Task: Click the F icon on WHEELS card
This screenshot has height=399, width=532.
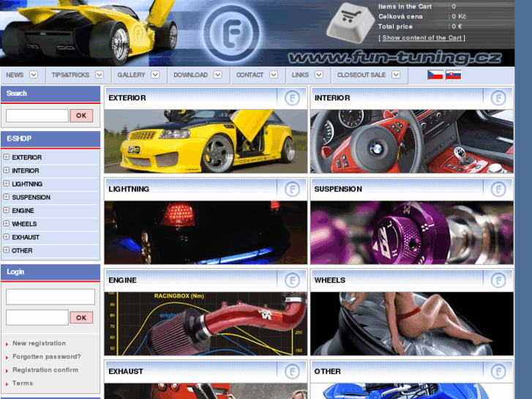Action: [x=498, y=280]
